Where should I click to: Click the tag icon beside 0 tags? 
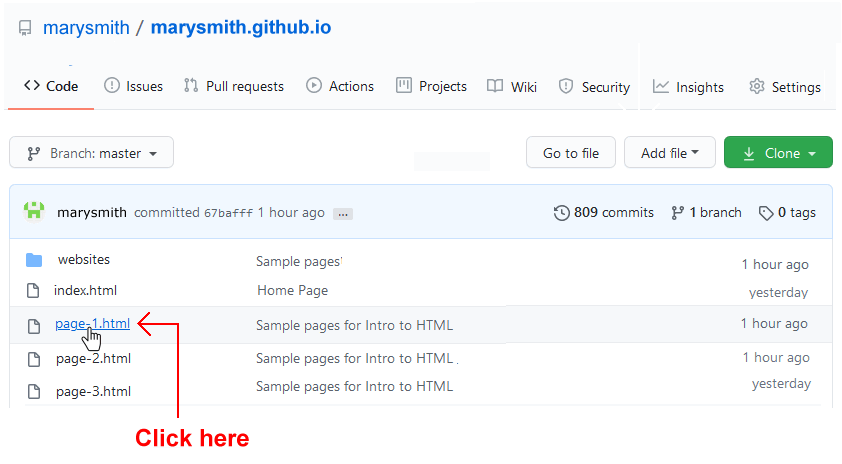(766, 212)
